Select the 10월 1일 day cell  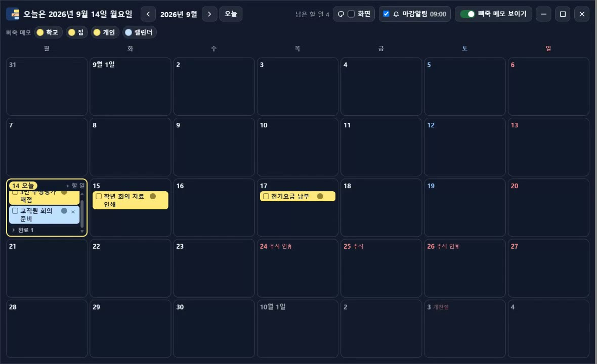click(297, 329)
